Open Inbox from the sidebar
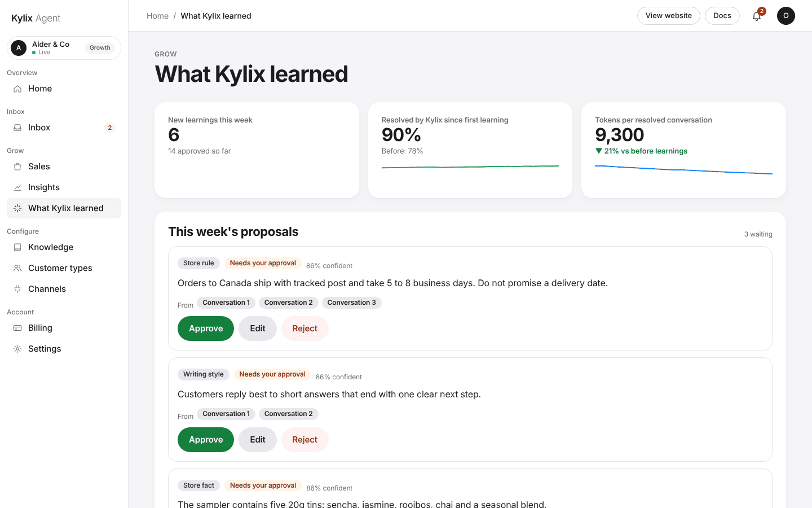812x508 pixels. click(64, 128)
